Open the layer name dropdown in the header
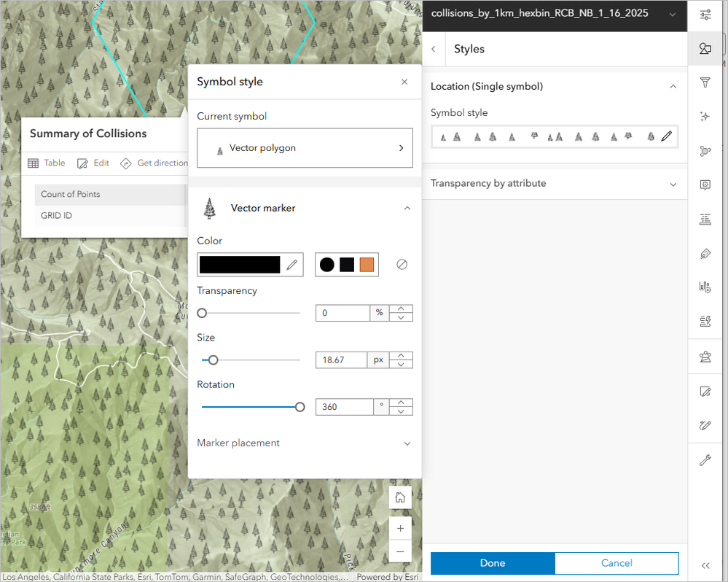The width and height of the screenshot is (728, 582). [x=673, y=15]
